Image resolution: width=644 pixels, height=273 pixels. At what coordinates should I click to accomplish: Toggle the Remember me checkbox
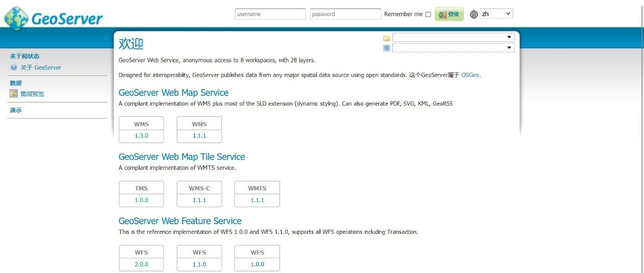tap(428, 15)
